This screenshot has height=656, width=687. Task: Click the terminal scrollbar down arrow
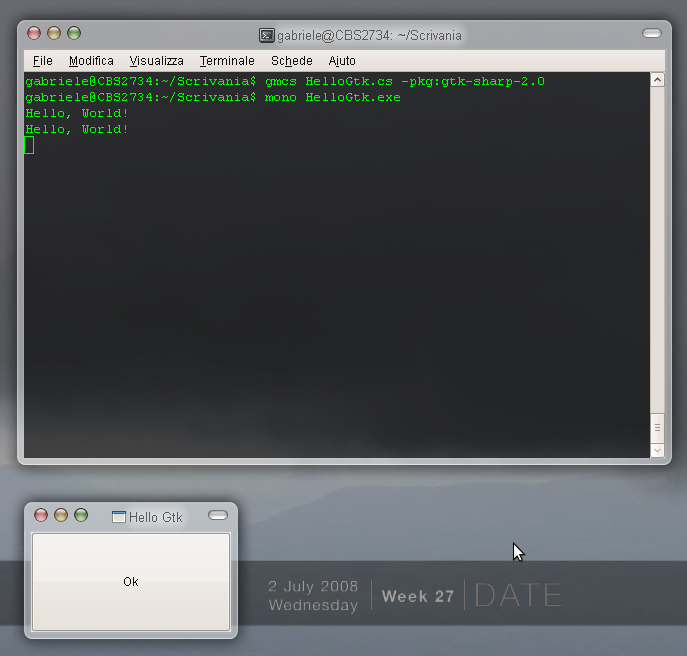pyautogui.click(x=657, y=451)
